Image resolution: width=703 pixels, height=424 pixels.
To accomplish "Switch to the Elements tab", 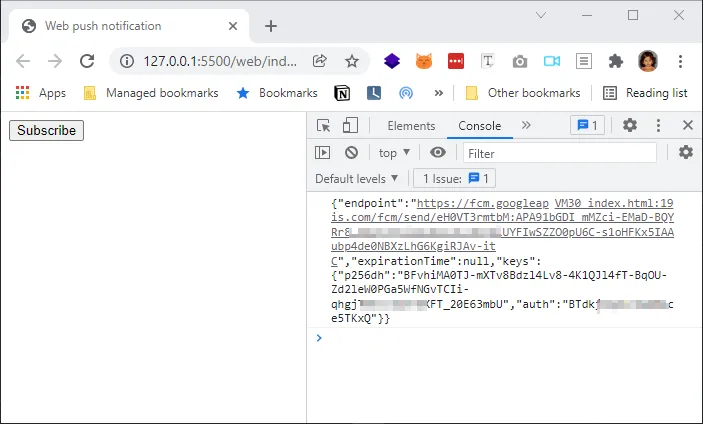I will pos(411,126).
